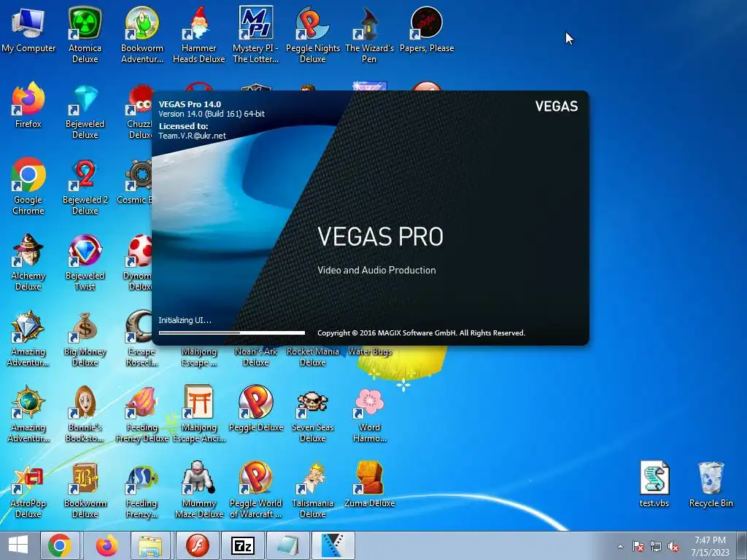
Task: Select The Wizard's Pen shortcut
Action: (369, 36)
